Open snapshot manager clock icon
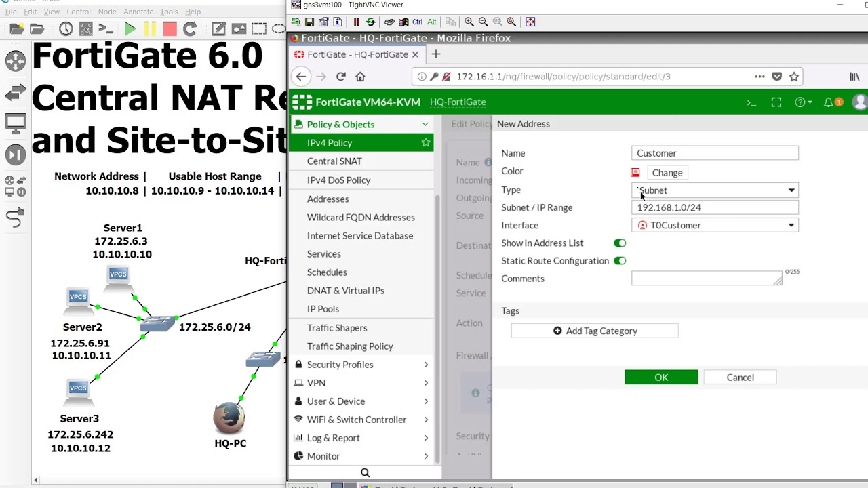Image resolution: width=868 pixels, height=488 pixels. click(x=66, y=29)
